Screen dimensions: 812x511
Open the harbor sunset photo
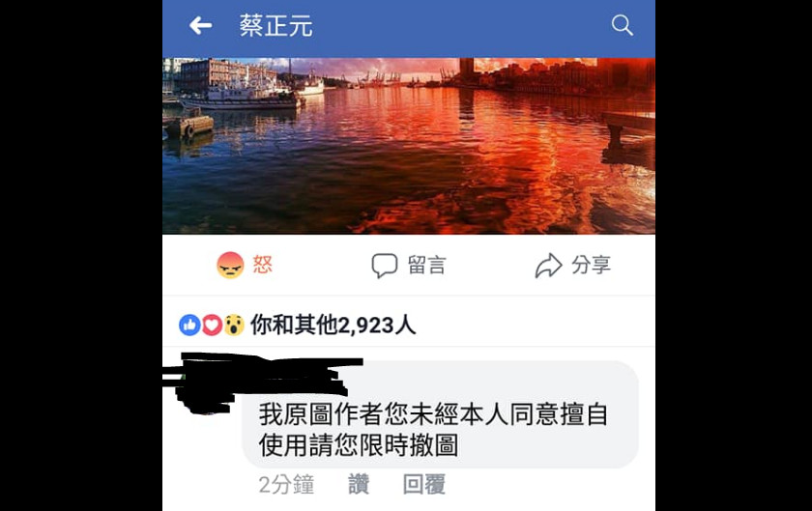coord(409,146)
